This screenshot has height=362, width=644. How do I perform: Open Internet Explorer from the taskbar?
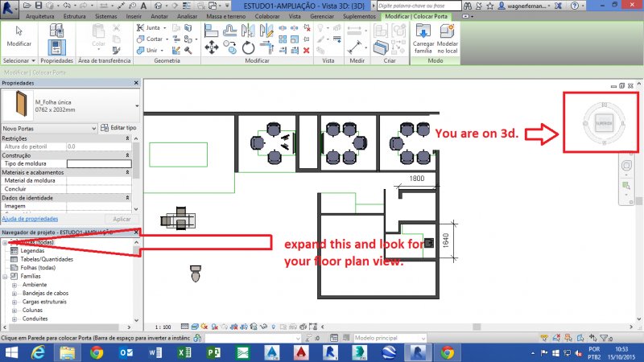click(x=38, y=352)
